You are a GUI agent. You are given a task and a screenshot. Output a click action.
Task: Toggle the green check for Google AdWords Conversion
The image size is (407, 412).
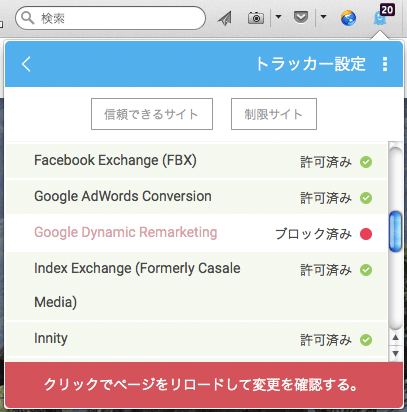pyautogui.click(x=366, y=198)
